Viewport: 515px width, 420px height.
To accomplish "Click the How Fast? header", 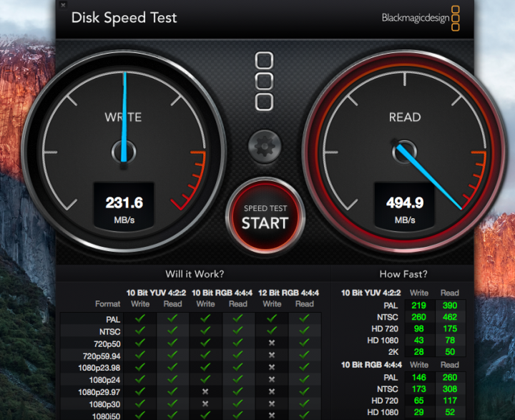I will (x=403, y=274).
